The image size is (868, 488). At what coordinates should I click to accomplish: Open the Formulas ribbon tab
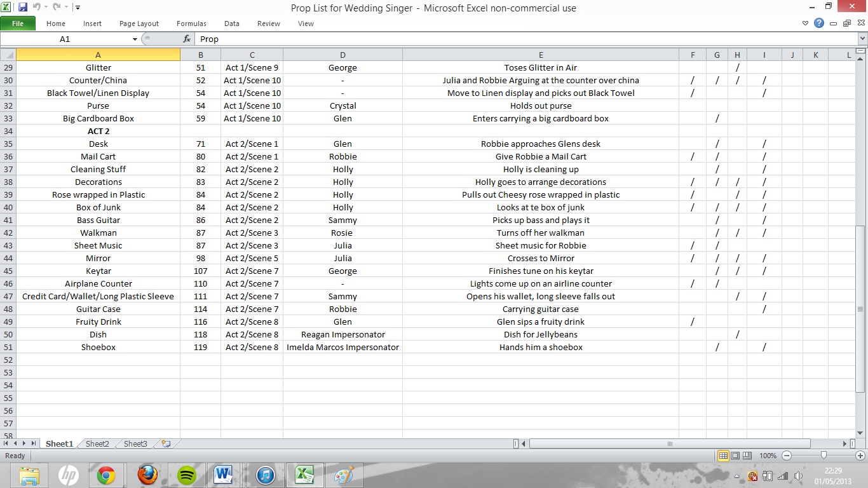191,24
